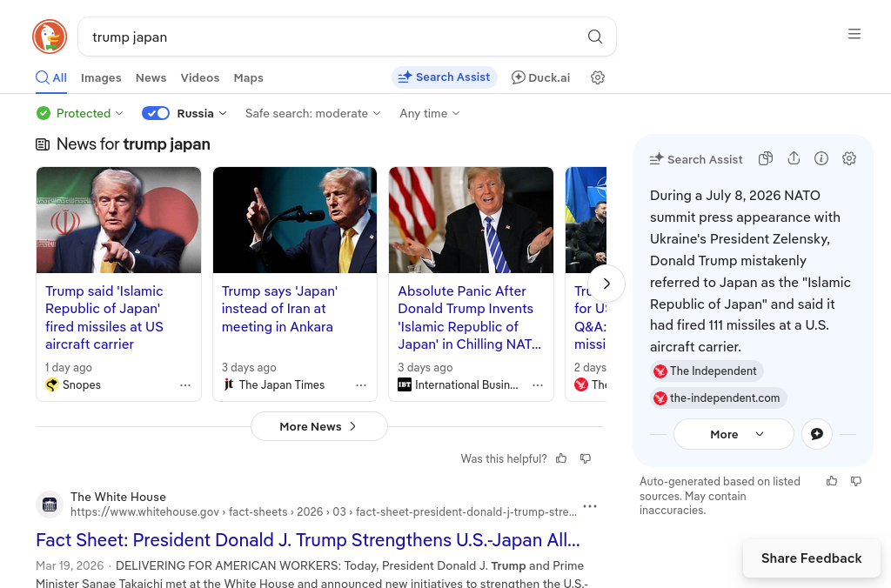Thumbs up the Search Assist answer

click(831, 481)
